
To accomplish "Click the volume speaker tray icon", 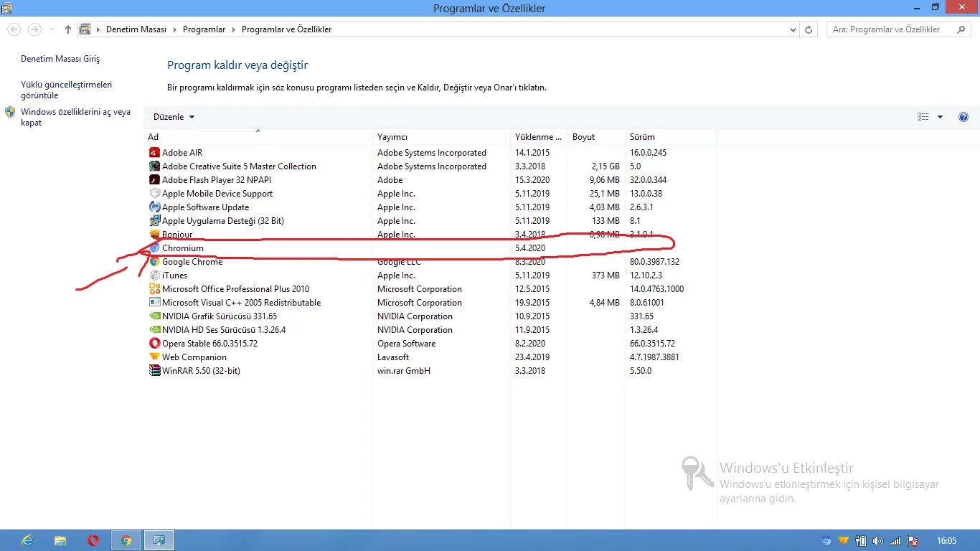I will (x=878, y=541).
